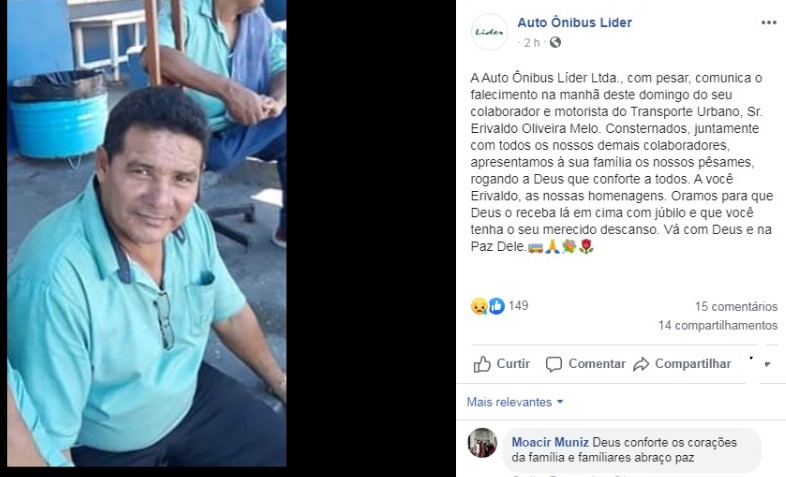Click the public globe privacy icon

pos(555,42)
